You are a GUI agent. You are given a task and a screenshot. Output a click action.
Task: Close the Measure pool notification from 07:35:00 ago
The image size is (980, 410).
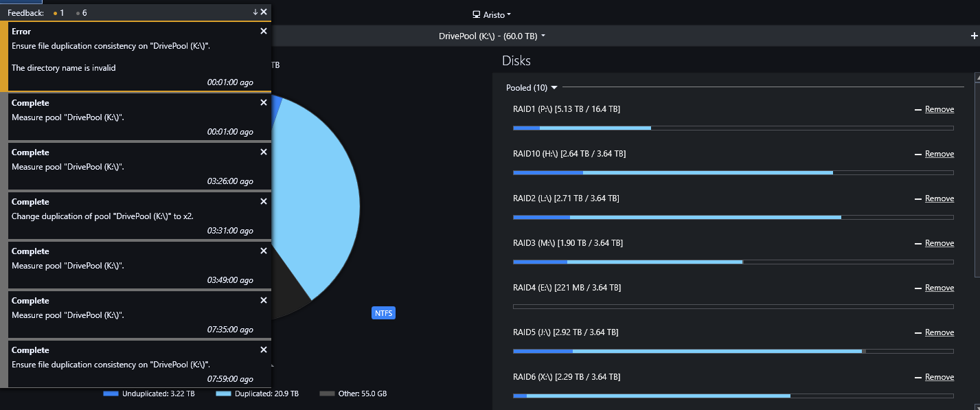tap(264, 300)
